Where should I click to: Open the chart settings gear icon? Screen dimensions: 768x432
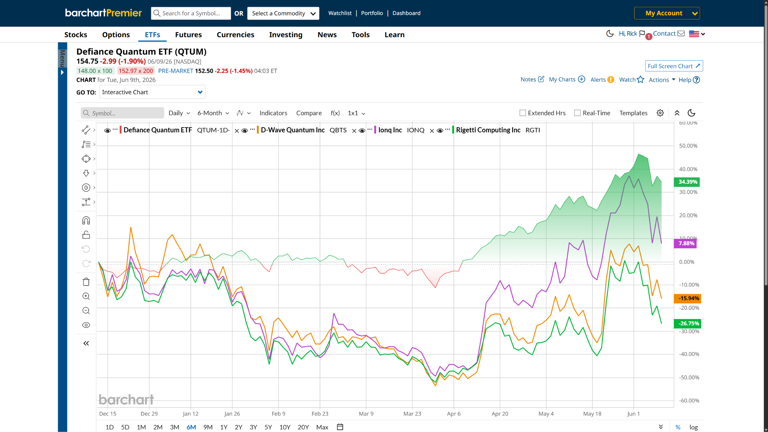660,113
